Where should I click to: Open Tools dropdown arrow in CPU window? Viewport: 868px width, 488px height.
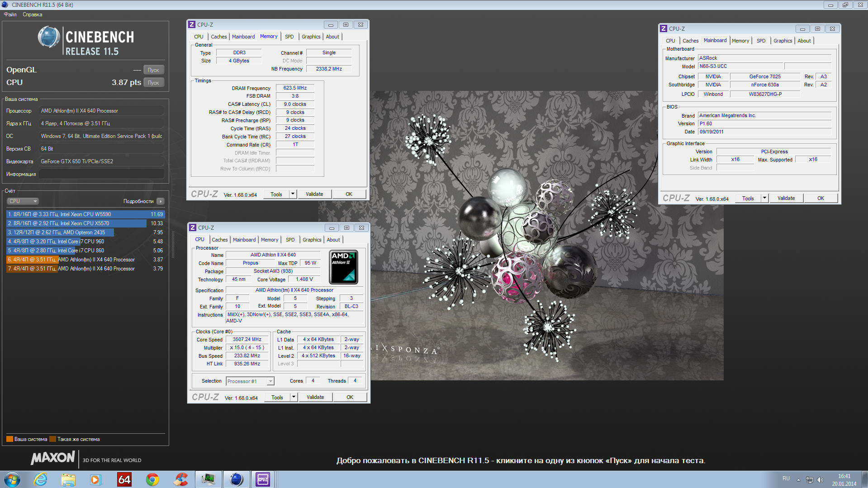pos(294,397)
